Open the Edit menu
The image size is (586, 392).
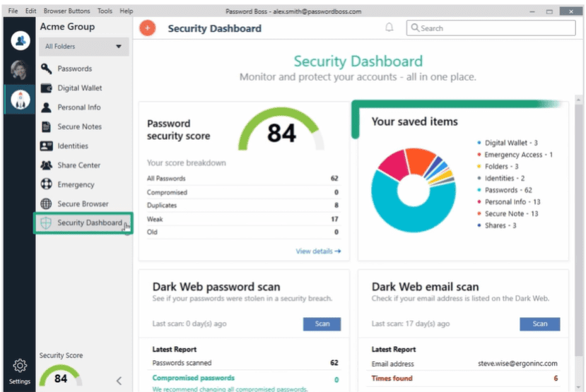click(x=30, y=11)
